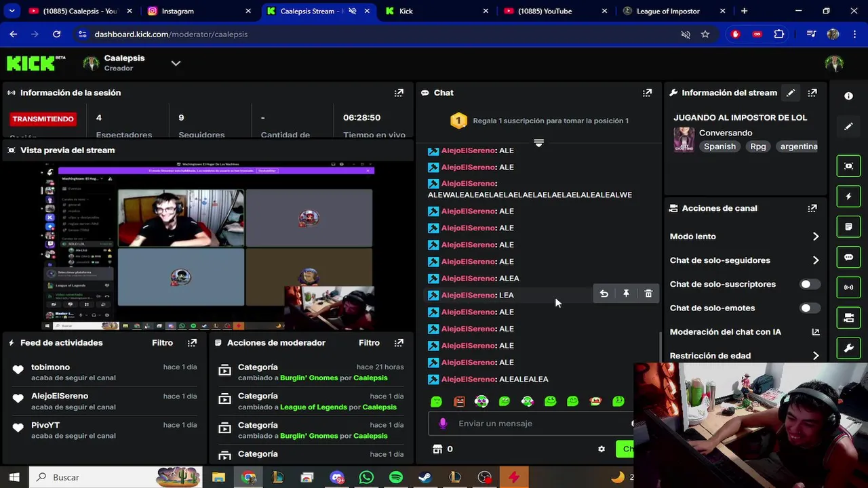This screenshot has width=868, height=488.
Task: Insert the angry red emote
Action: click(x=459, y=401)
